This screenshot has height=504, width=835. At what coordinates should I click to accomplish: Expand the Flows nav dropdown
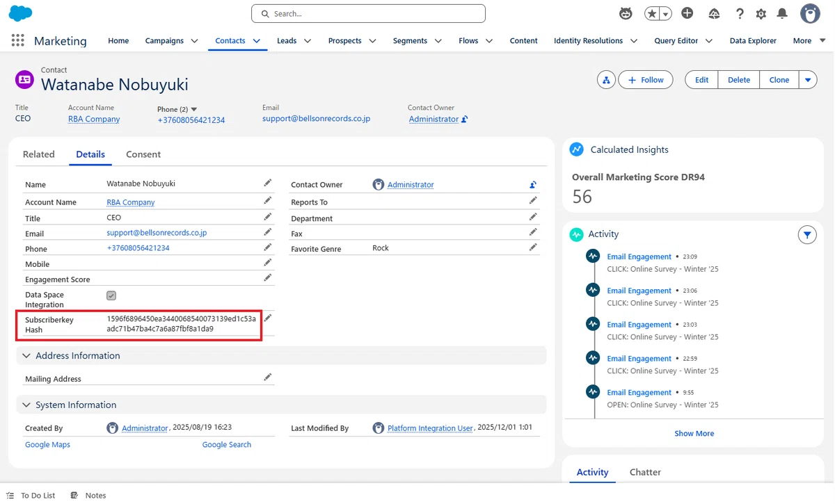(x=489, y=41)
